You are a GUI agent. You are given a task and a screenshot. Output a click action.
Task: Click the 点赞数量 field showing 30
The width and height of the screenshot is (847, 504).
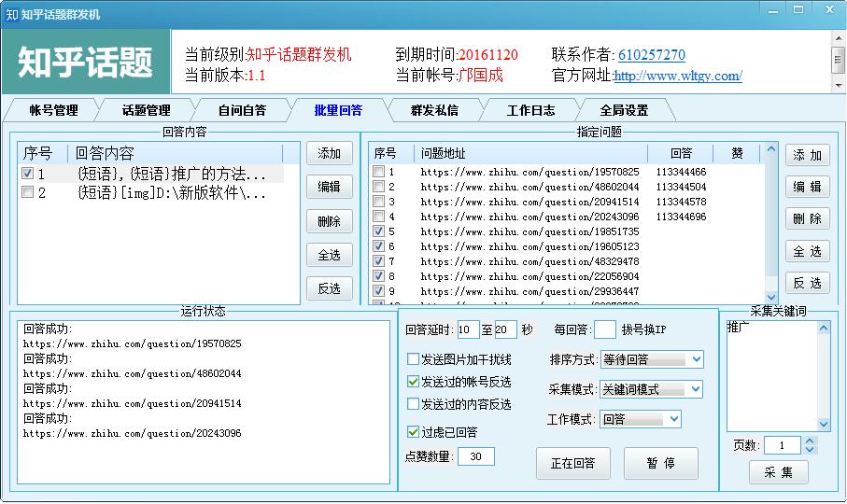point(476,456)
